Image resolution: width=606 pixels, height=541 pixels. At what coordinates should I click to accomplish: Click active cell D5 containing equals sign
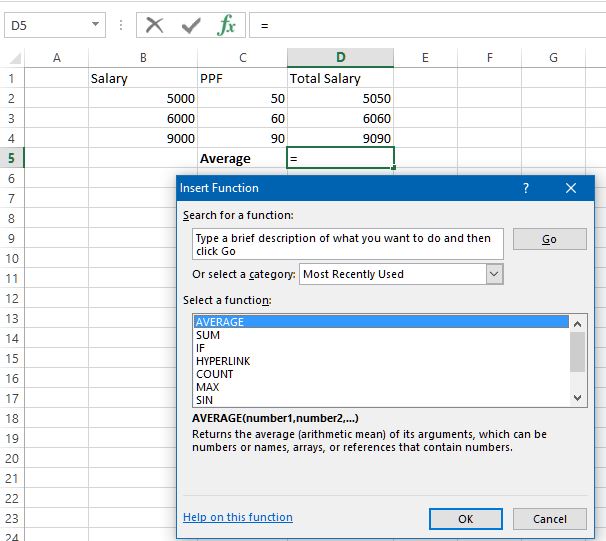(x=340, y=158)
